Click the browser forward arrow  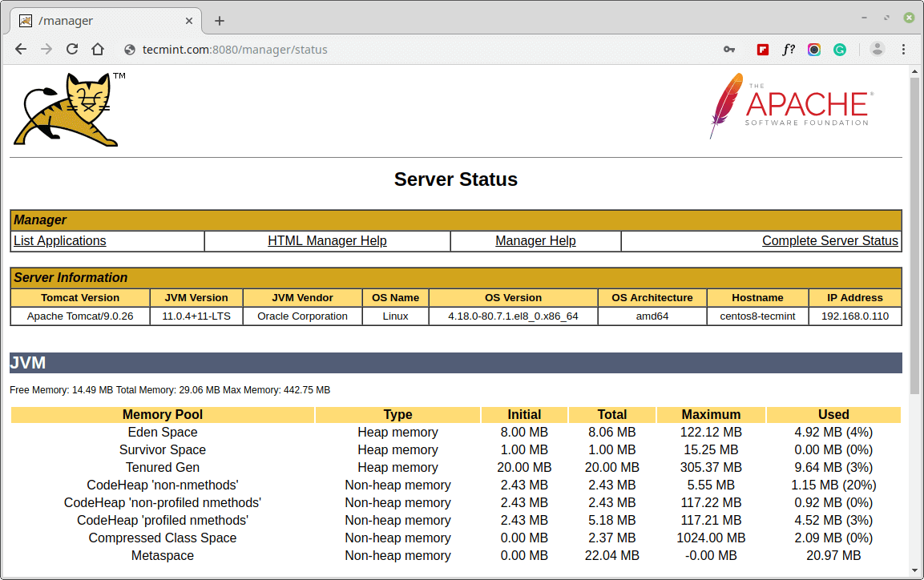[x=46, y=50]
